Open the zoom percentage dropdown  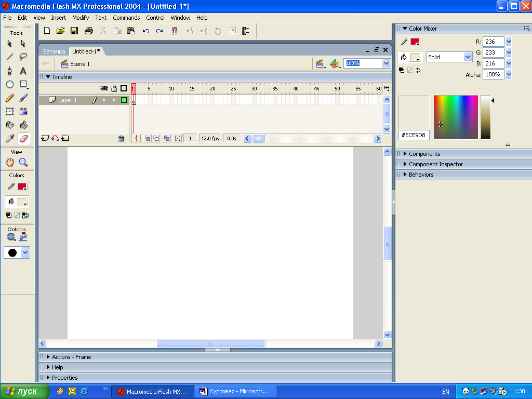pos(386,63)
